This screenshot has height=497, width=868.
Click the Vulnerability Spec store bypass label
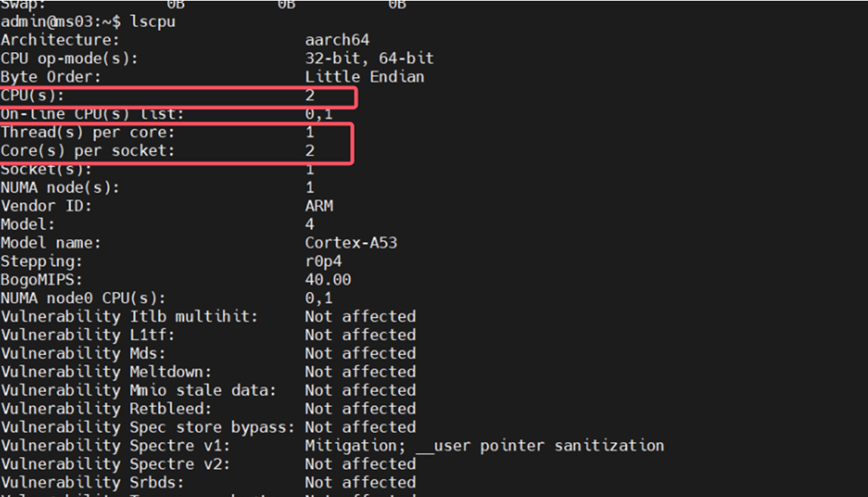click(x=148, y=428)
